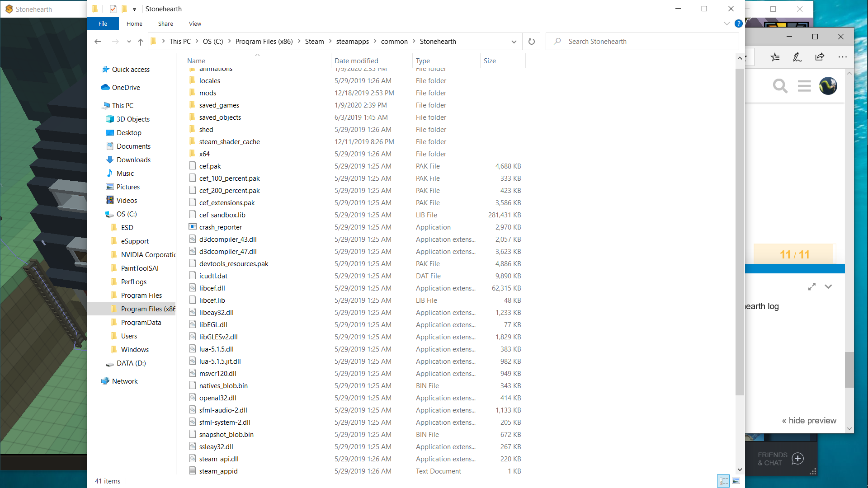The width and height of the screenshot is (868, 488).
Task: Select the lua-5.1.5.jit.dll file
Action: click(220, 361)
